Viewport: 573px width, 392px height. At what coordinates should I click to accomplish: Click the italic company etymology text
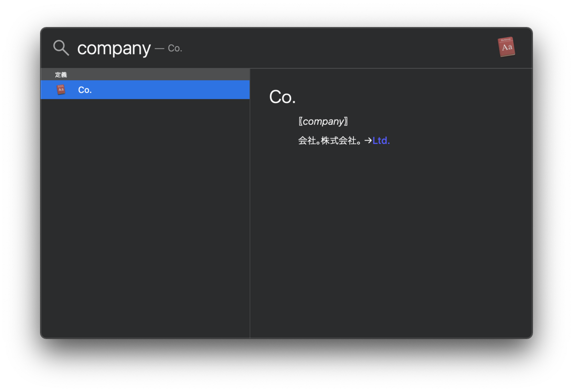click(323, 121)
